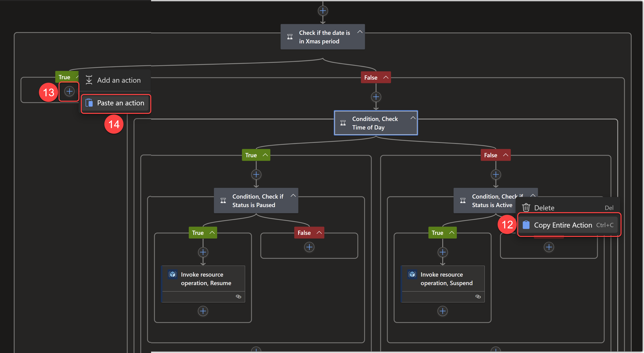Collapse True branch under Check Time of Day
This screenshot has height=353, width=644.
(x=265, y=155)
